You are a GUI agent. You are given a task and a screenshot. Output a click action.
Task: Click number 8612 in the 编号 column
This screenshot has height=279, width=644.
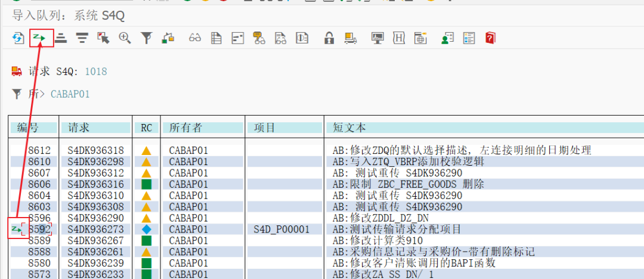tap(39, 150)
